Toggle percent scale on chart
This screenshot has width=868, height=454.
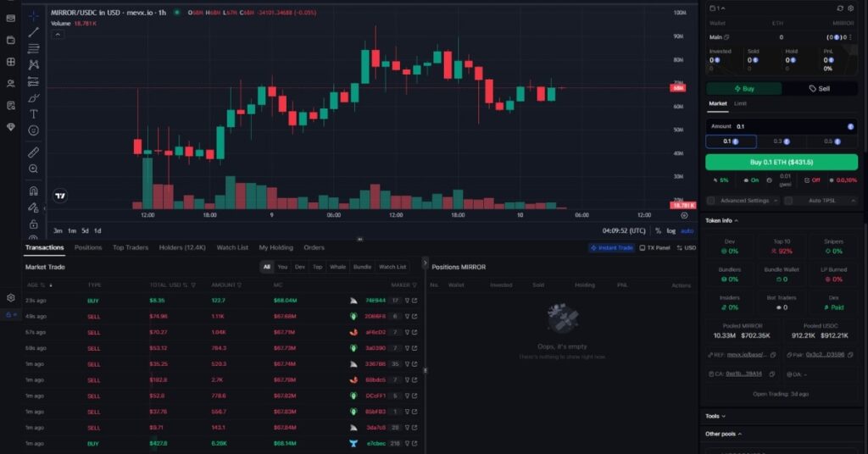pos(658,230)
